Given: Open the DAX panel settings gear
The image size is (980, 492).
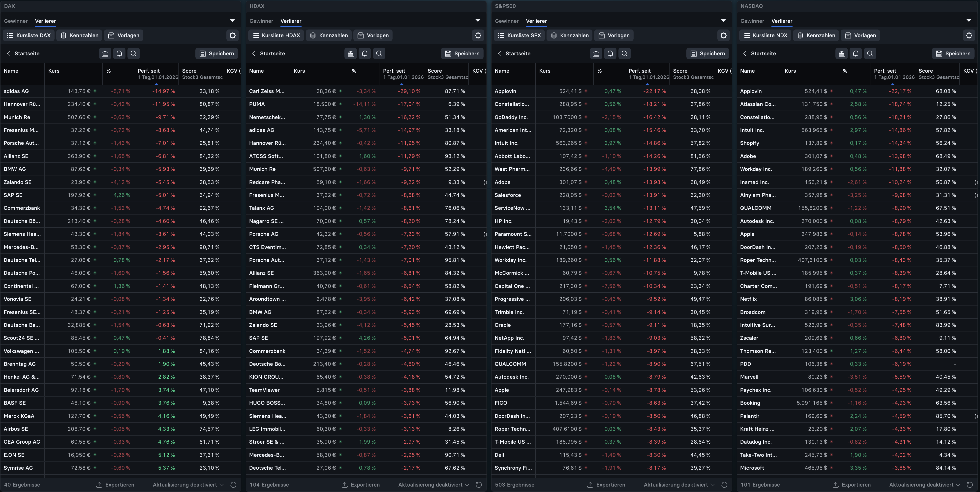Looking at the screenshot, I should tap(232, 35).
